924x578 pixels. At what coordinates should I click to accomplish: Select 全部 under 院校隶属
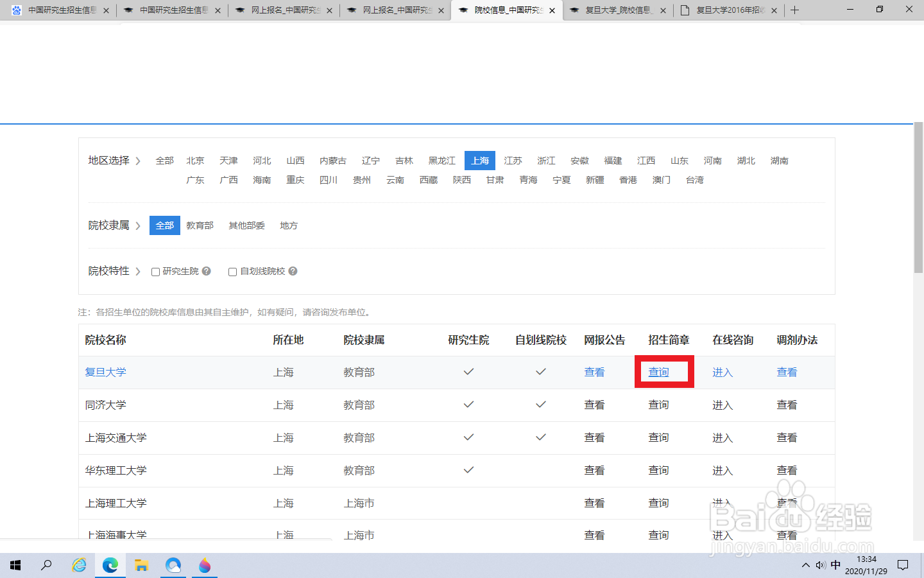click(165, 225)
